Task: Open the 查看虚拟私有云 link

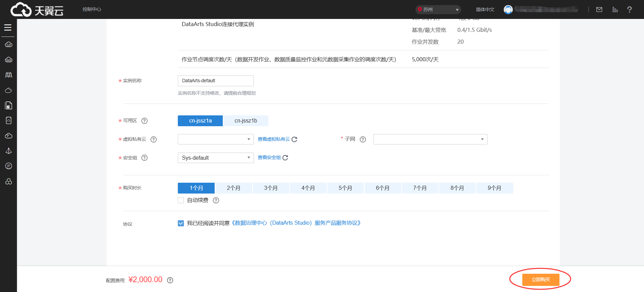Action: point(274,139)
